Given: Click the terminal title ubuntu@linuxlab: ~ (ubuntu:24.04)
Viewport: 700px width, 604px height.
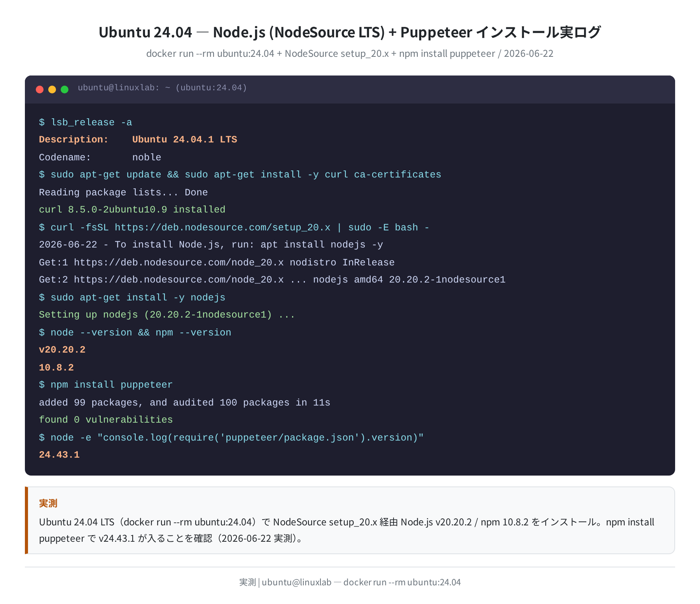Looking at the screenshot, I should [162, 88].
